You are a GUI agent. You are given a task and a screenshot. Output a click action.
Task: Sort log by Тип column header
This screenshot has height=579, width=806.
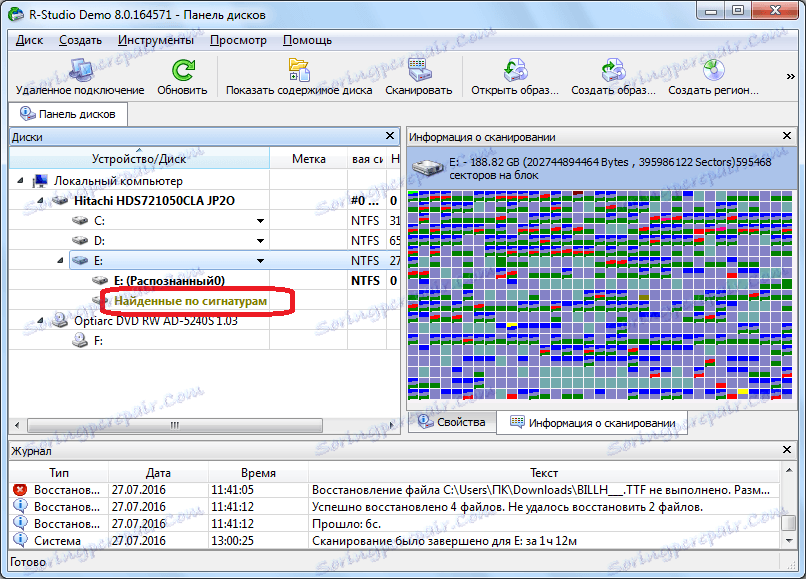click(x=59, y=473)
